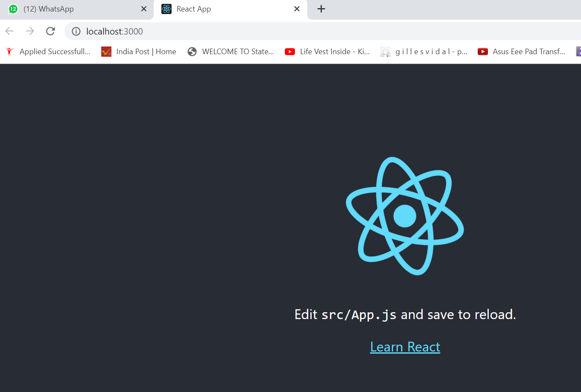Close the React App tab
The width and height of the screenshot is (581, 392).
(x=297, y=9)
